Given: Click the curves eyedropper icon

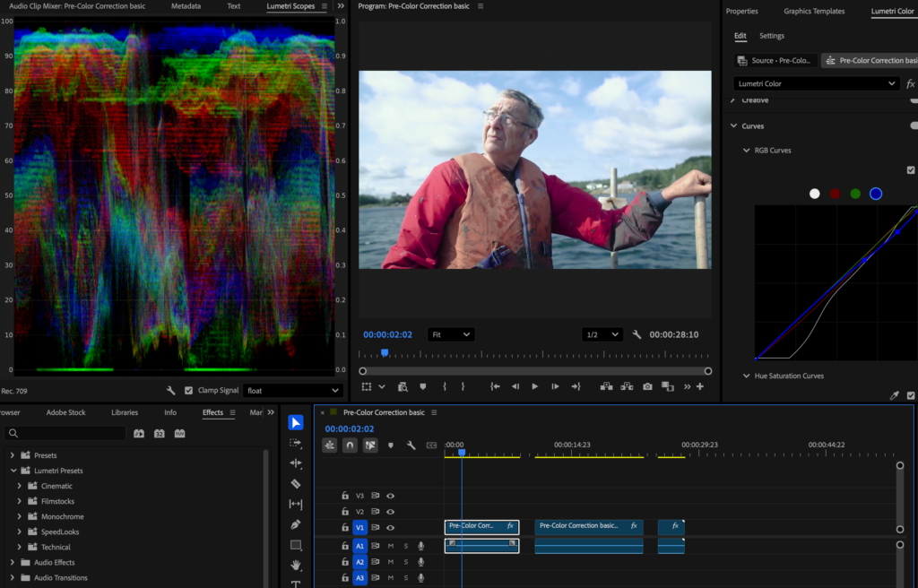Looking at the screenshot, I should click(894, 395).
